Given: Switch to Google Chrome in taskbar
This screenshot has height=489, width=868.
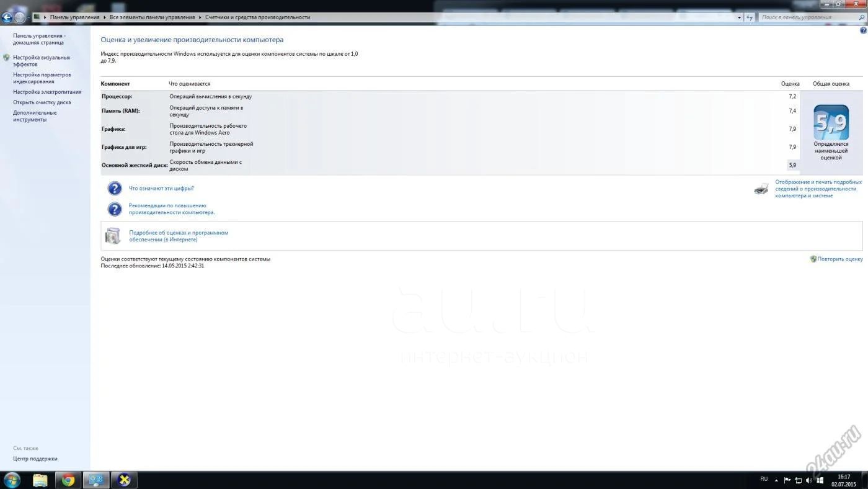Looking at the screenshot, I should click(x=68, y=480).
